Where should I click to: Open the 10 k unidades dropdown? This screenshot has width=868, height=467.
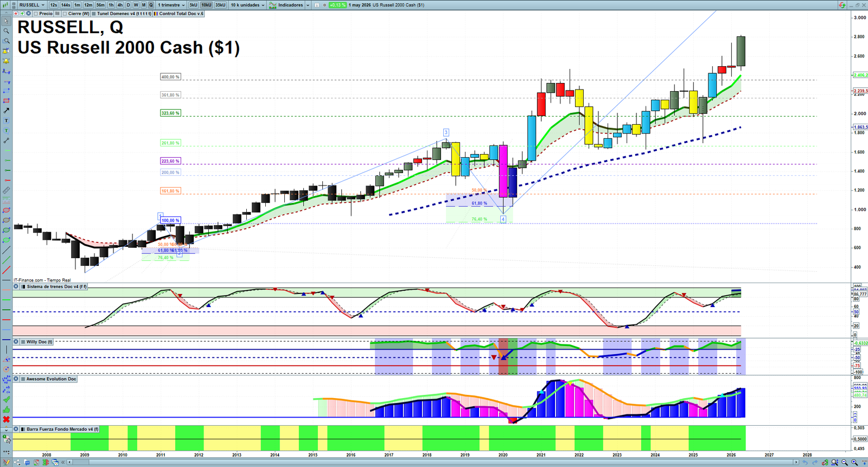pyautogui.click(x=247, y=5)
